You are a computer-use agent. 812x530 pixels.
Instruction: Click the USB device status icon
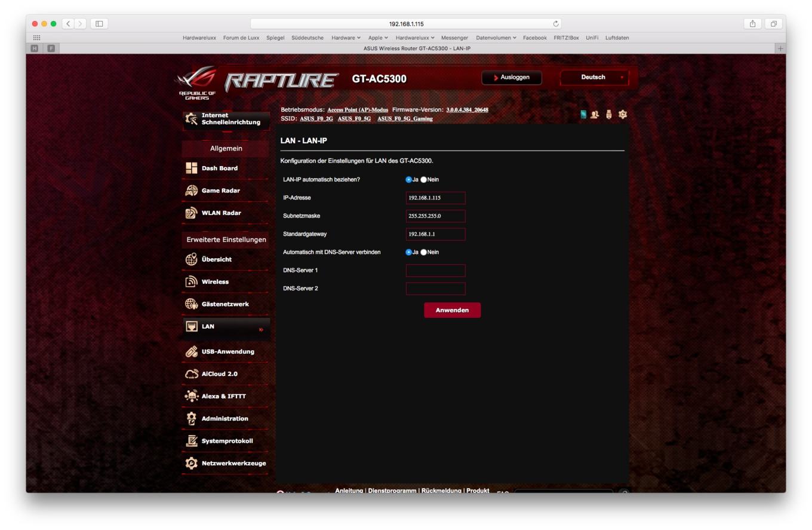tap(609, 114)
